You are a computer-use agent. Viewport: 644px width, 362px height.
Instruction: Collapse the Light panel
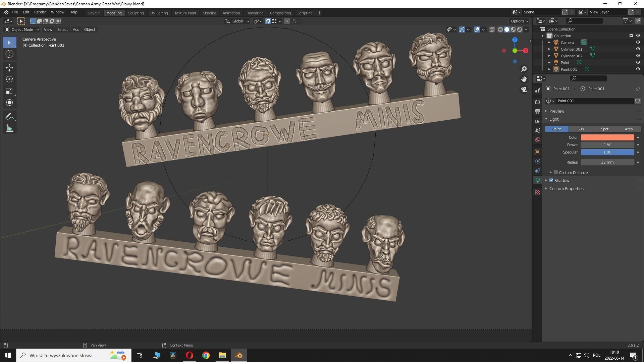(x=554, y=119)
